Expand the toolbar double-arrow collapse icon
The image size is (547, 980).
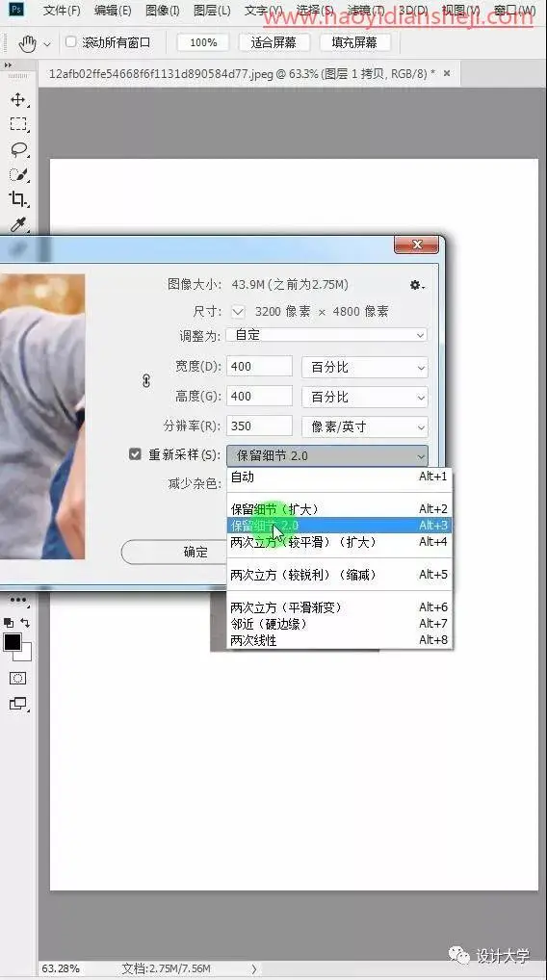click(8, 65)
